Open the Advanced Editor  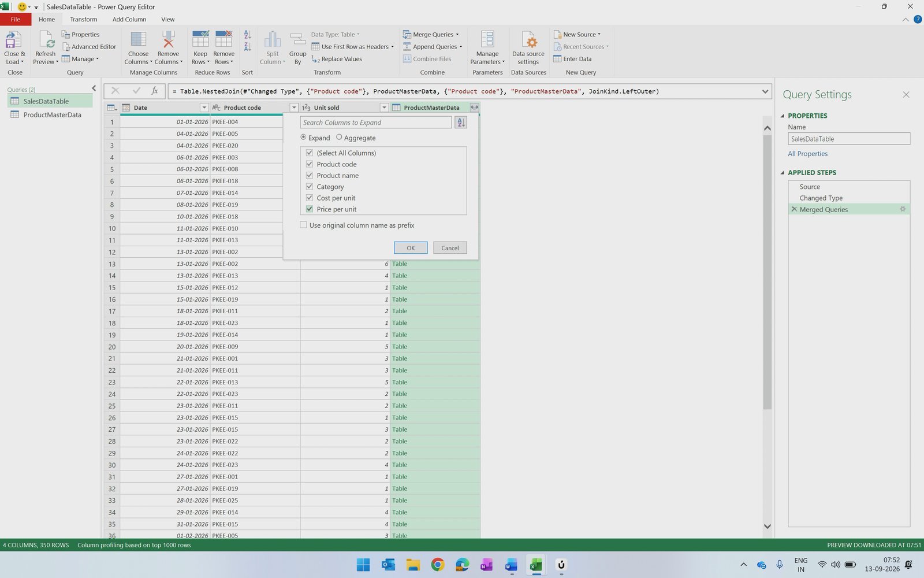tap(89, 47)
